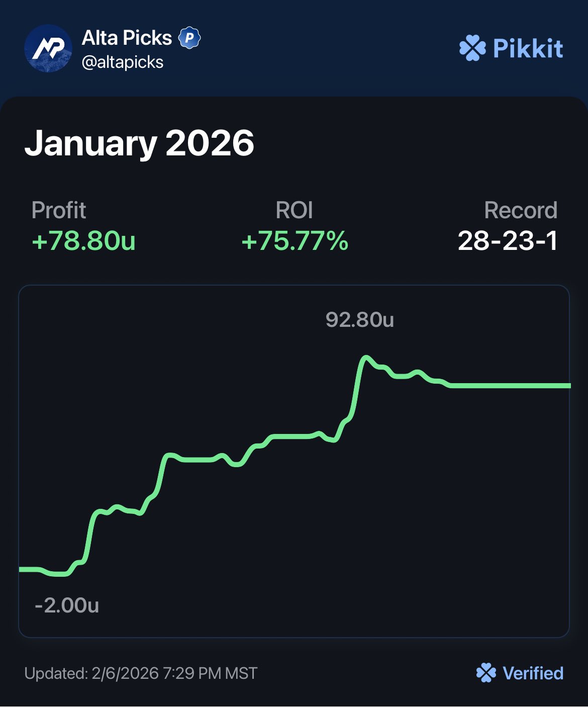Image resolution: width=588 pixels, height=707 pixels.
Task: Click the January 2026 heading
Action: tap(139, 143)
